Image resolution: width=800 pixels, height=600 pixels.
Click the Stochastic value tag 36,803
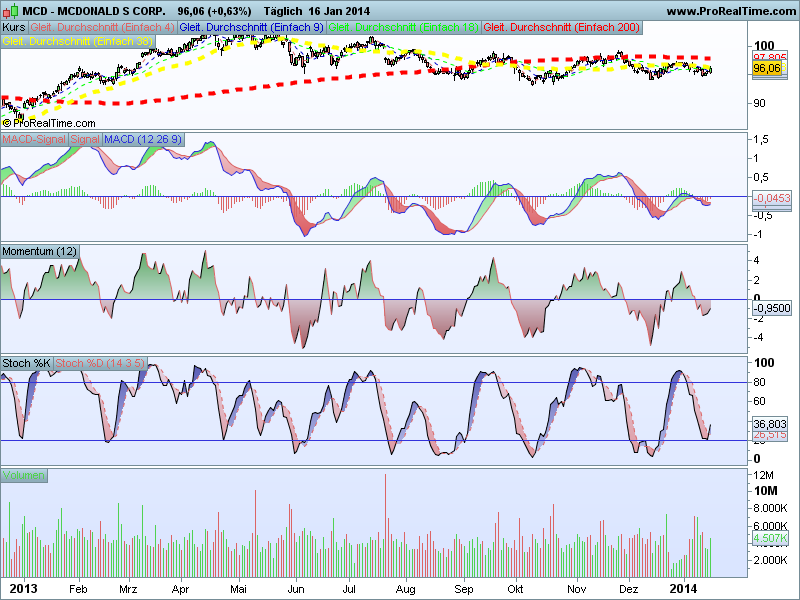click(770, 424)
